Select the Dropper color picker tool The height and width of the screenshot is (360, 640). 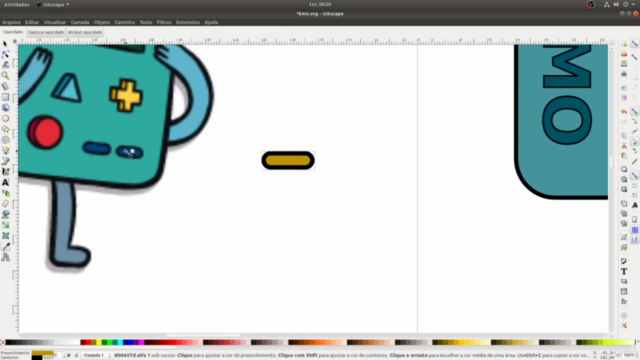pos(5,247)
